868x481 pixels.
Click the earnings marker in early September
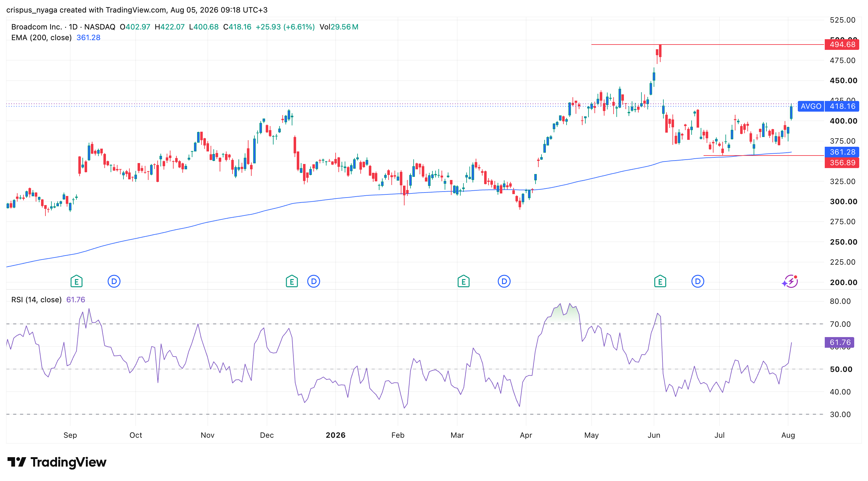tap(76, 281)
